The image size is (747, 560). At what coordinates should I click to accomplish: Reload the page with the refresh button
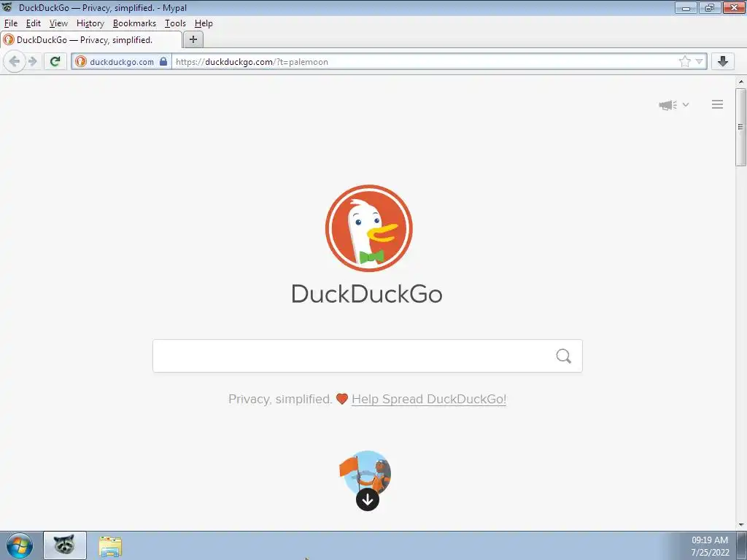click(55, 61)
